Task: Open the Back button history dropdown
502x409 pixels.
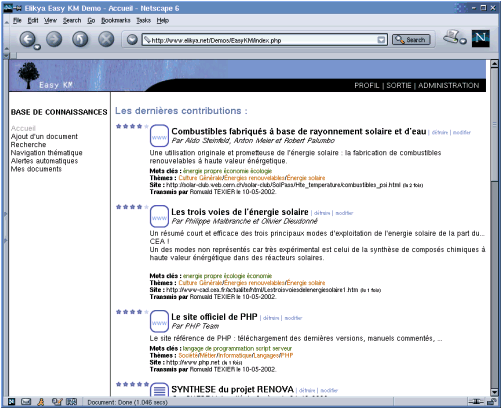Action: (37, 47)
